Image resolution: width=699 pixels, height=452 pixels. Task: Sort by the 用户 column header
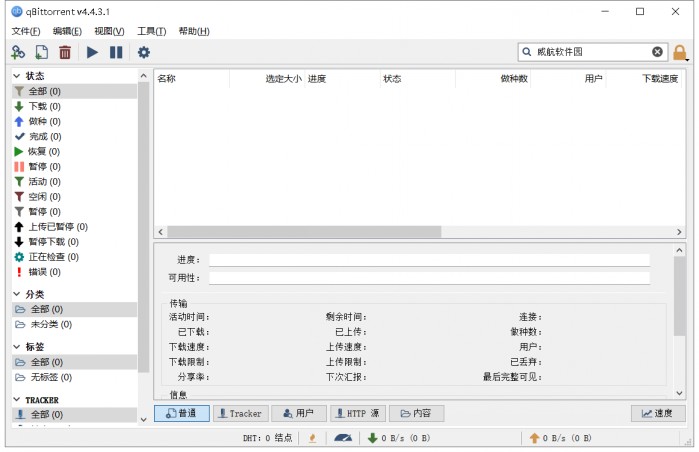(x=568, y=79)
